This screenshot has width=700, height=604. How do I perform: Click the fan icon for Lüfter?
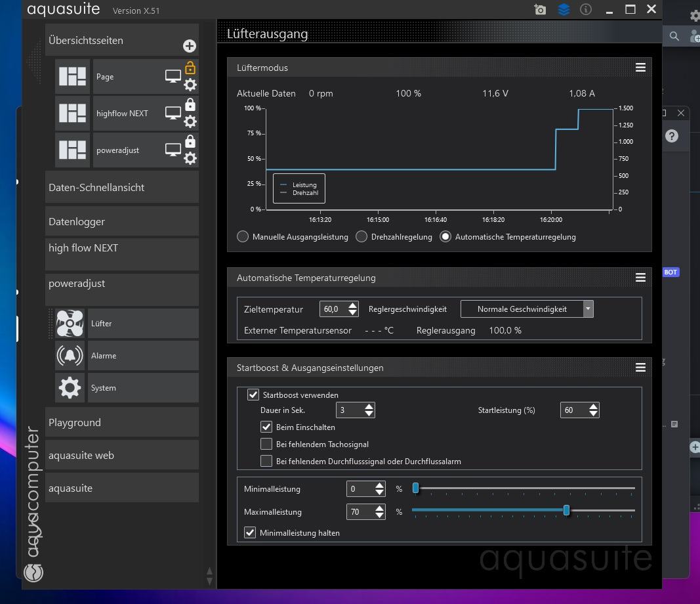click(70, 323)
